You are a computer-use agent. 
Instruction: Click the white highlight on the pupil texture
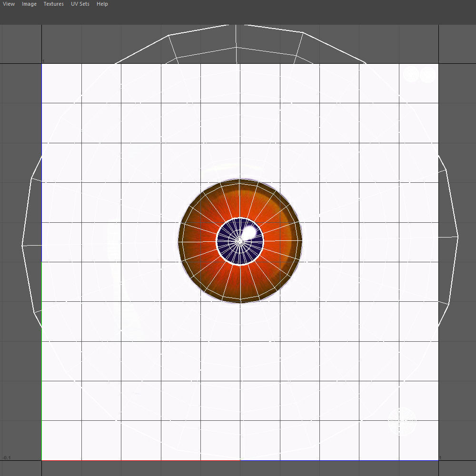249,233
